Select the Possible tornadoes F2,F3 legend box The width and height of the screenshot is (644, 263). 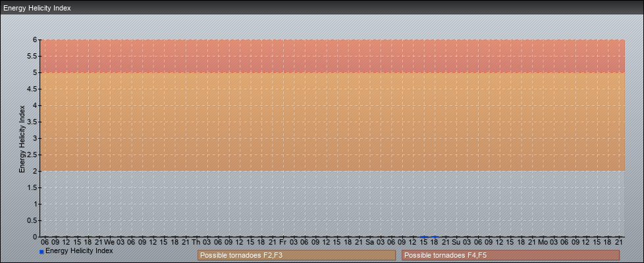[296, 255]
